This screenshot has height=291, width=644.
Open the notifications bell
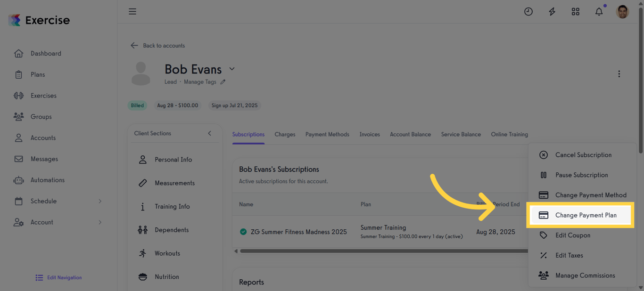[599, 12]
